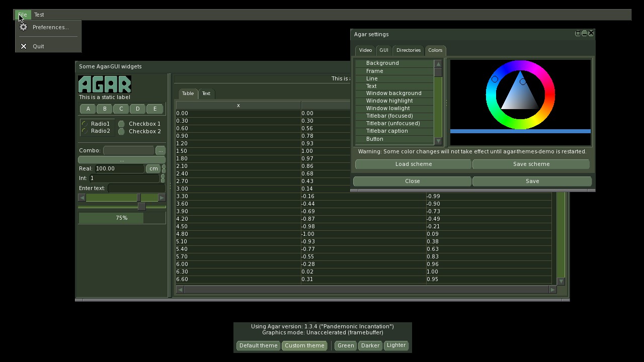644x362 pixels.
Task: Click the right arrow of the horizontal slider
Action: click(x=162, y=198)
